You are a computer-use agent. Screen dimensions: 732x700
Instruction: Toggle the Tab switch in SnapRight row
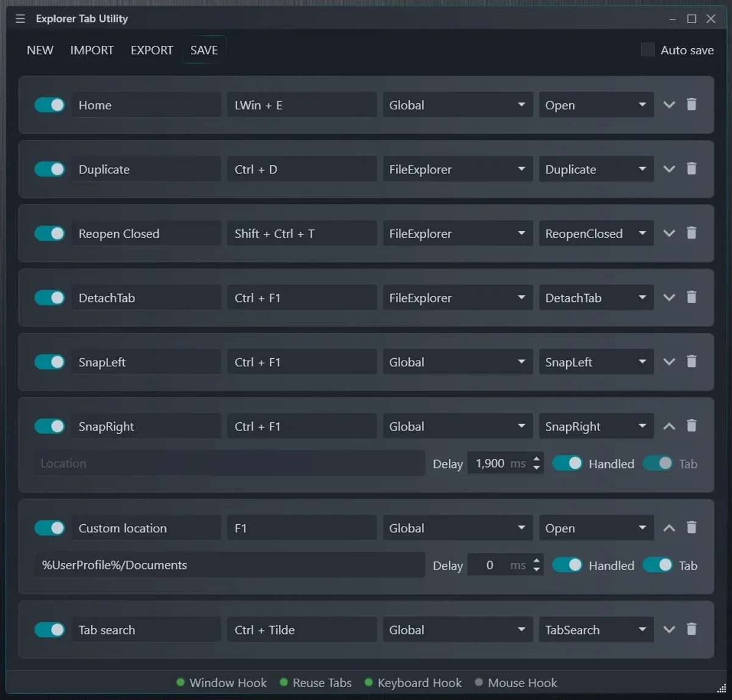658,463
